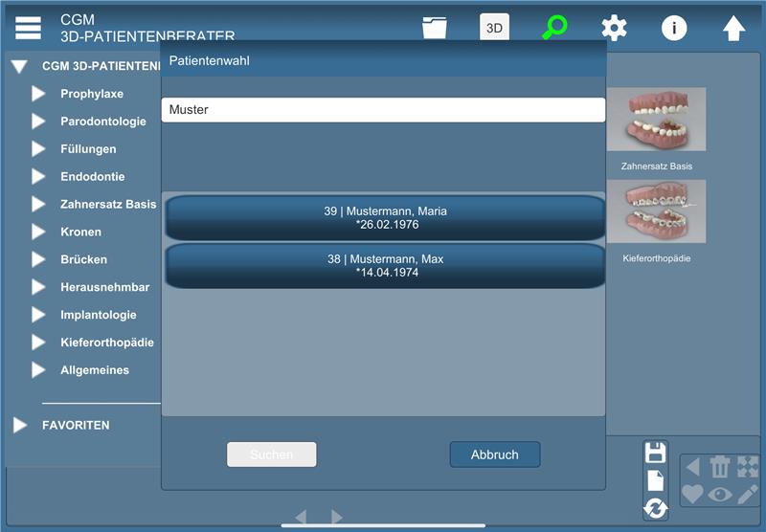
Task: Expand the Herausnehmbar category
Action: [38, 287]
